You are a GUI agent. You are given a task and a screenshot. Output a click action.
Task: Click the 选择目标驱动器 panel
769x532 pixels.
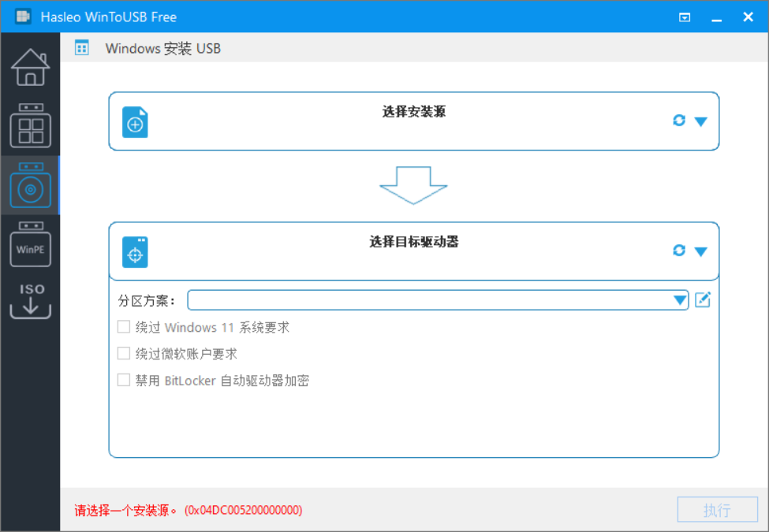[x=414, y=251]
